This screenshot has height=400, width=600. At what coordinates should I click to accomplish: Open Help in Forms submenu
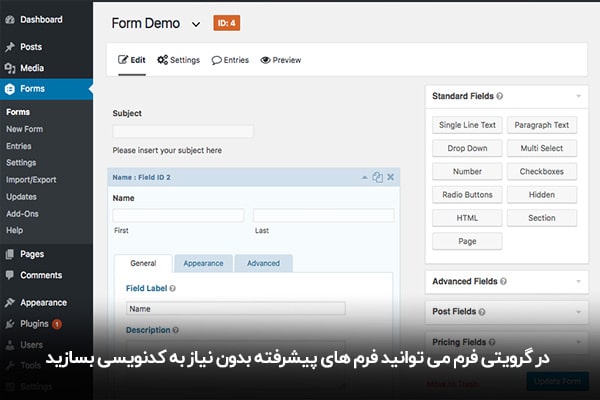15,230
